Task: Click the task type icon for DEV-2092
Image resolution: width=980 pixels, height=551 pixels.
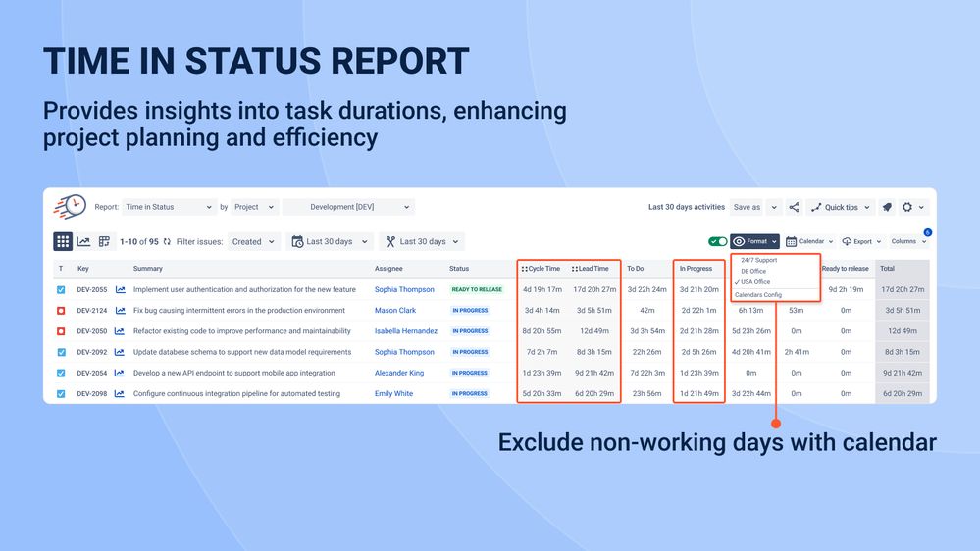Action: (x=61, y=352)
